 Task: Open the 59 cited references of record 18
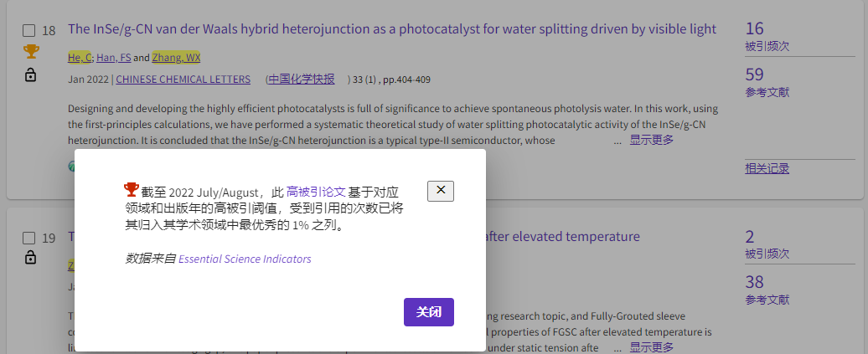754,74
